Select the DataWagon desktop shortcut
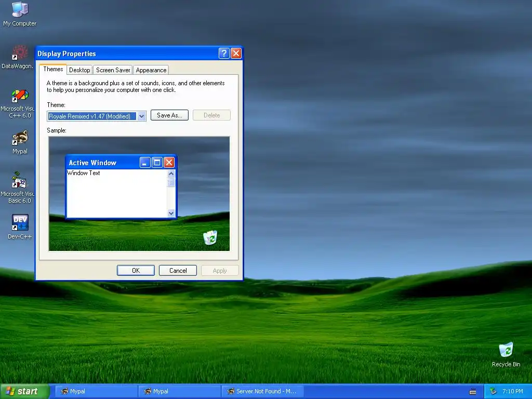Image resolution: width=532 pixels, height=399 pixels. pos(18,57)
